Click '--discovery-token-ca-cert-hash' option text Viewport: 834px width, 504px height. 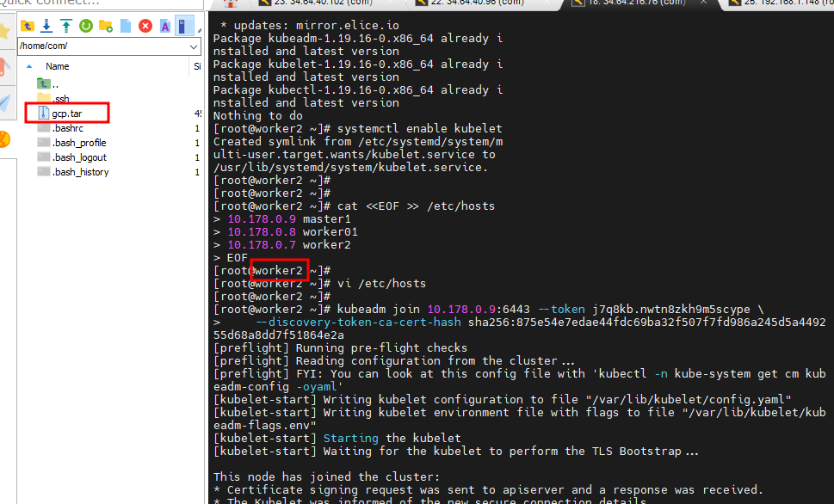pos(359,323)
